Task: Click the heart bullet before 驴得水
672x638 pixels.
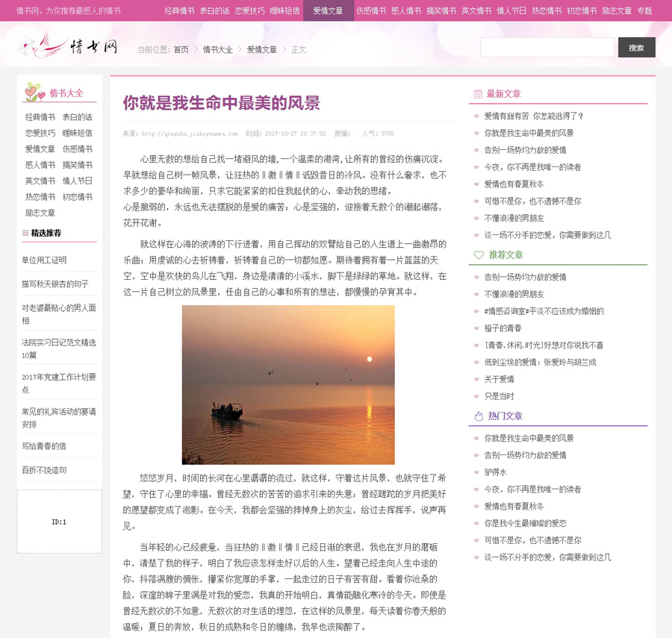Action: click(x=476, y=472)
